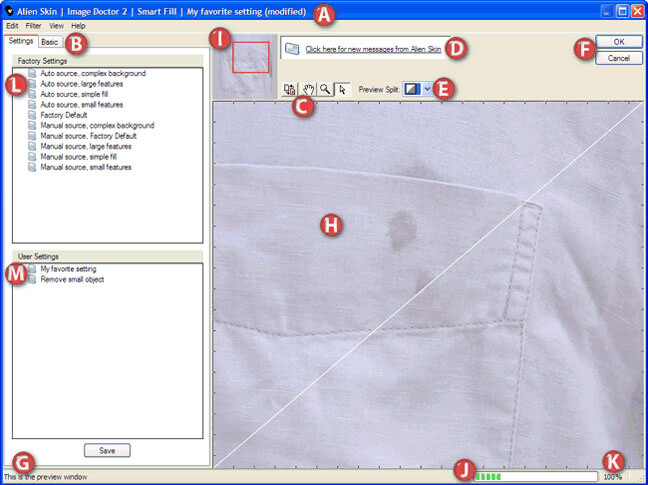This screenshot has height=485, width=648.
Task: Open the View menu
Action: click(x=57, y=26)
